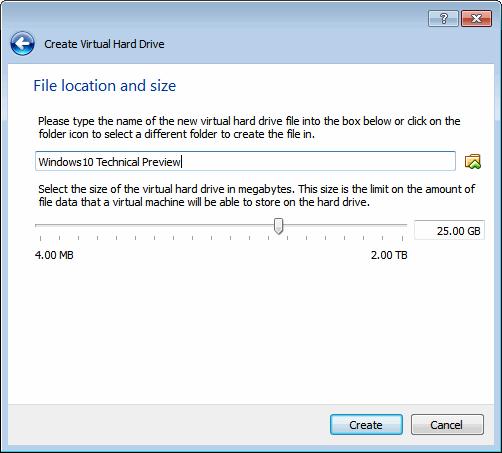Image resolution: width=502 pixels, height=453 pixels.
Task: Click the 25.00 GB size box
Action: (449, 230)
